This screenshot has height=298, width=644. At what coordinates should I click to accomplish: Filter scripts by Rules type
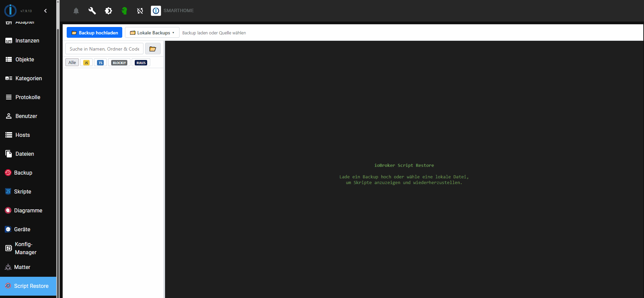pos(141,63)
